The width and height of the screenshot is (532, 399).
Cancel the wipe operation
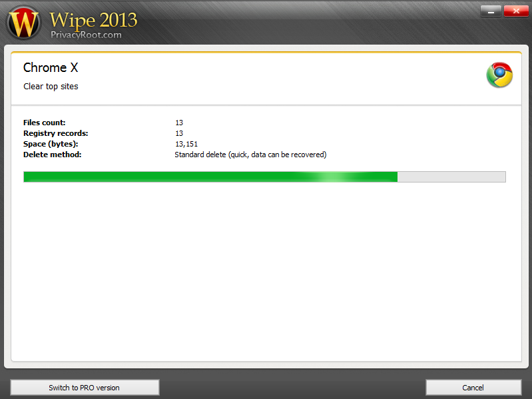tap(473, 388)
